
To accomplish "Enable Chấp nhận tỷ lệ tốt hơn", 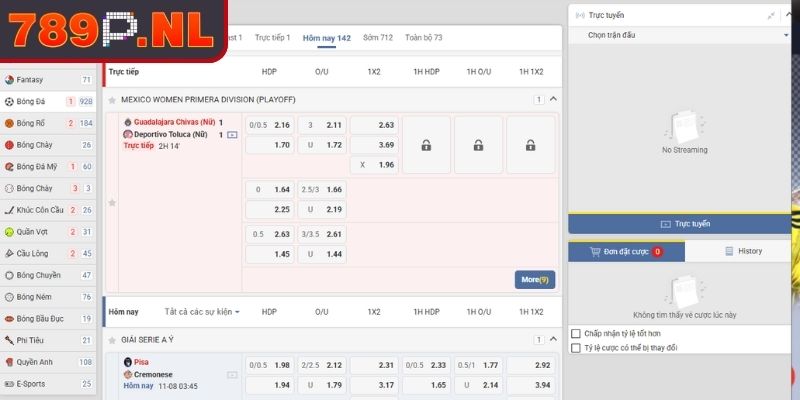I will (575, 333).
